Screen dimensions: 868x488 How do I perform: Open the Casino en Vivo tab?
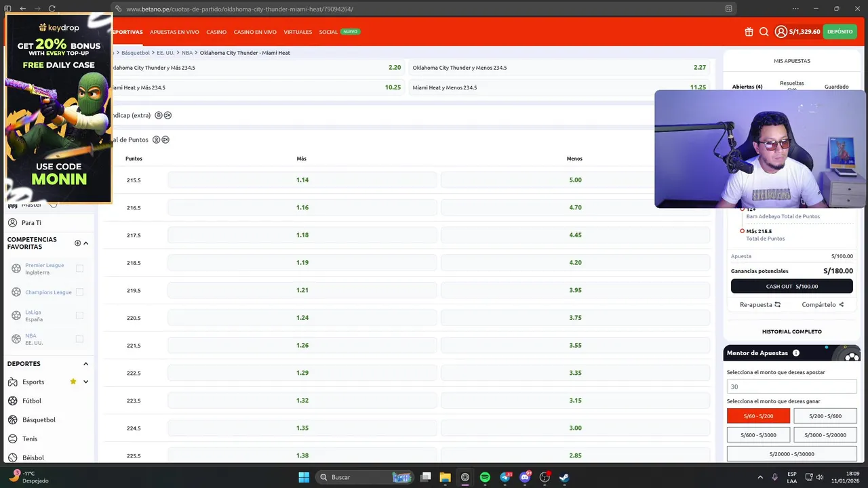pyautogui.click(x=255, y=32)
